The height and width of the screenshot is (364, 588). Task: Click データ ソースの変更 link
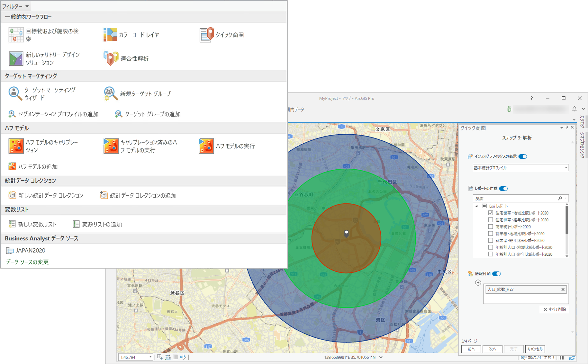27,262
